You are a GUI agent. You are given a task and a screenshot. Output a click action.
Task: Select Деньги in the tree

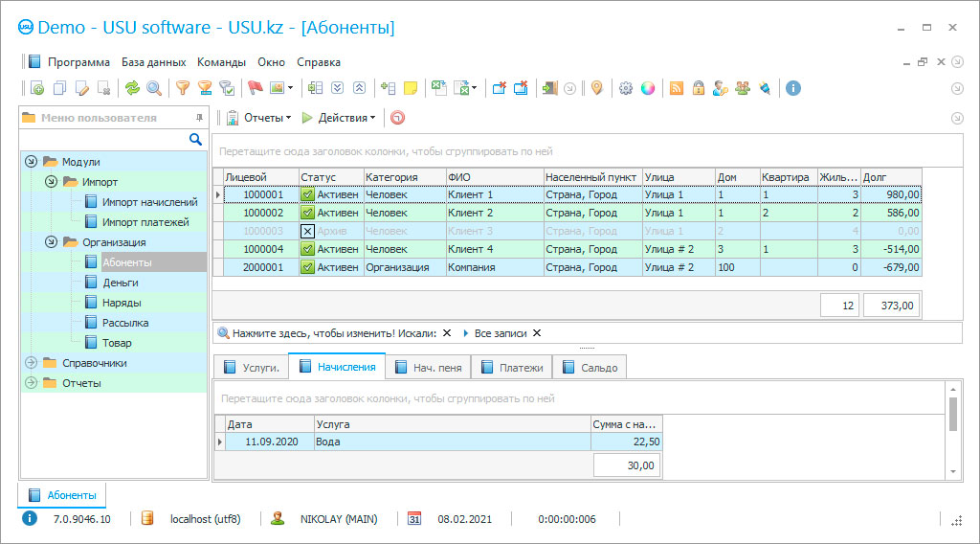coord(121,283)
